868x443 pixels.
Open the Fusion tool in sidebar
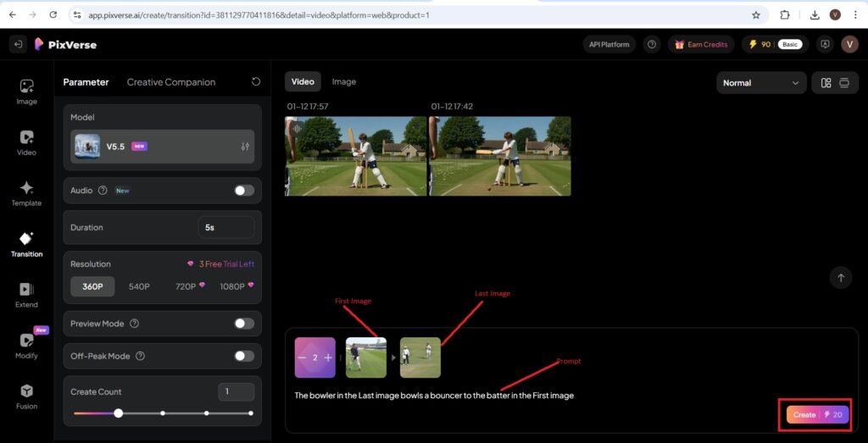pyautogui.click(x=26, y=396)
